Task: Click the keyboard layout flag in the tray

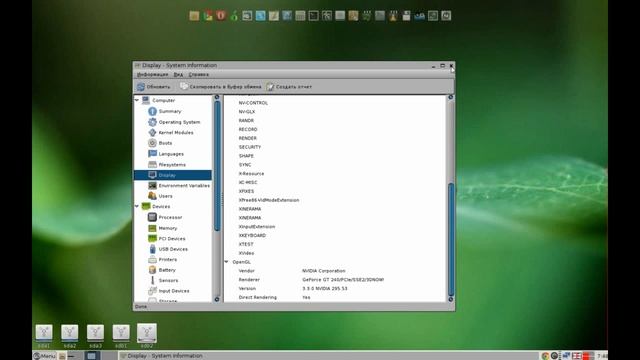Action: tap(577, 356)
